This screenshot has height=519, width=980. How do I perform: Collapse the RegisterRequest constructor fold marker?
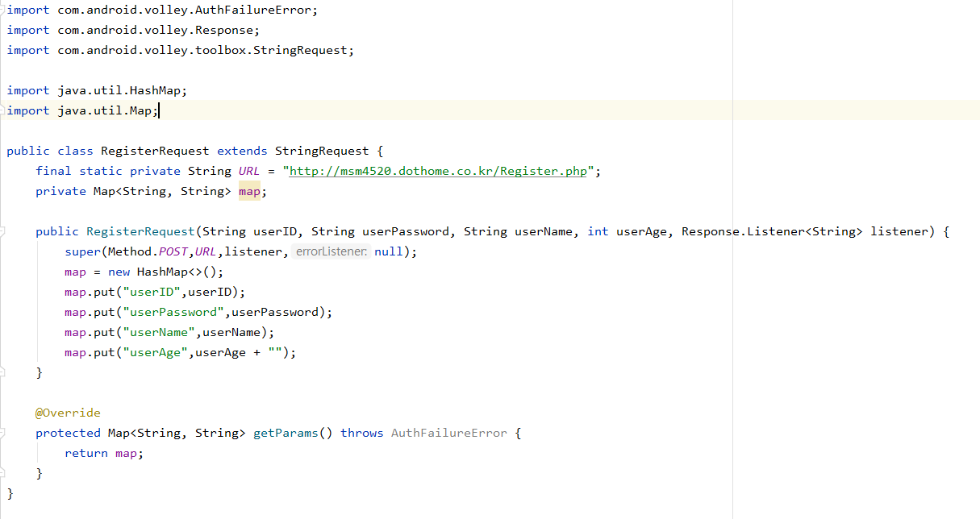pyautogui.click(x=2, y=231)
